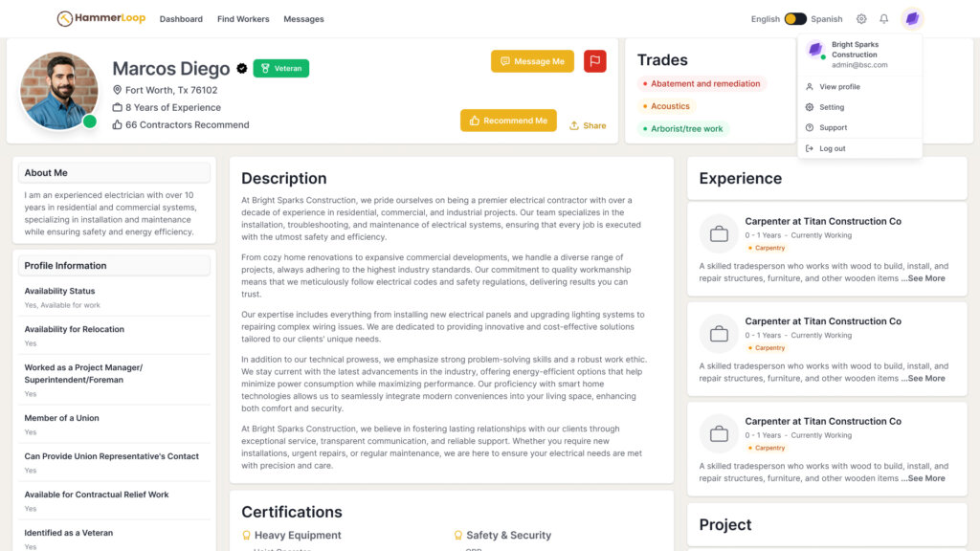The height and width of the screenshot is (551, 980).
Task: Select View profile from account menu
Action: [839, 87]
